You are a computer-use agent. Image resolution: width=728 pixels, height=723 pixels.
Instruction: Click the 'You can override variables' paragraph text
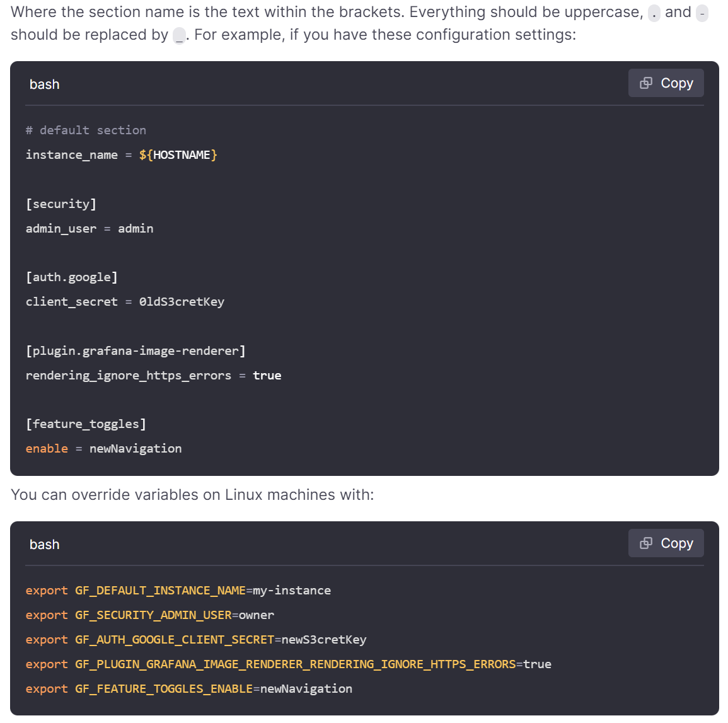(x=192, y=495)
